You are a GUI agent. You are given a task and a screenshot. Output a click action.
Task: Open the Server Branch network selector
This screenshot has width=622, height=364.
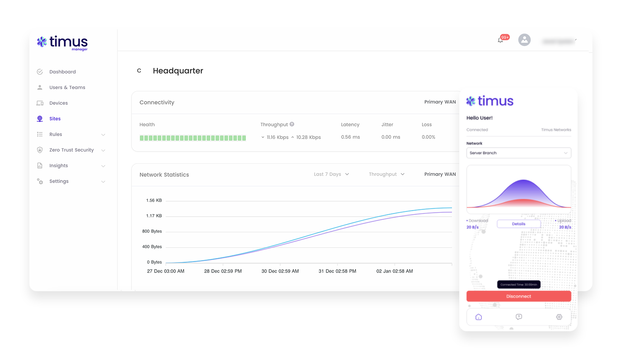[x=519, y=153]
